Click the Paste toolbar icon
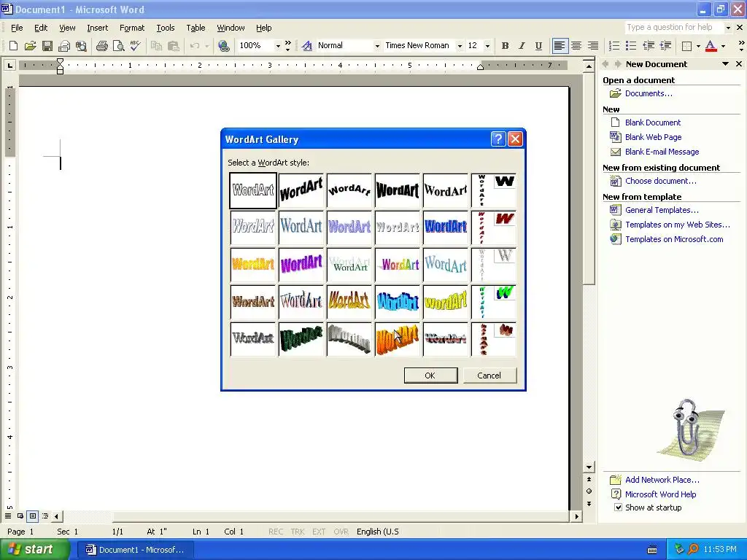Screen dimensions: 747x560 pyautogui.click(x=174, y=46)
